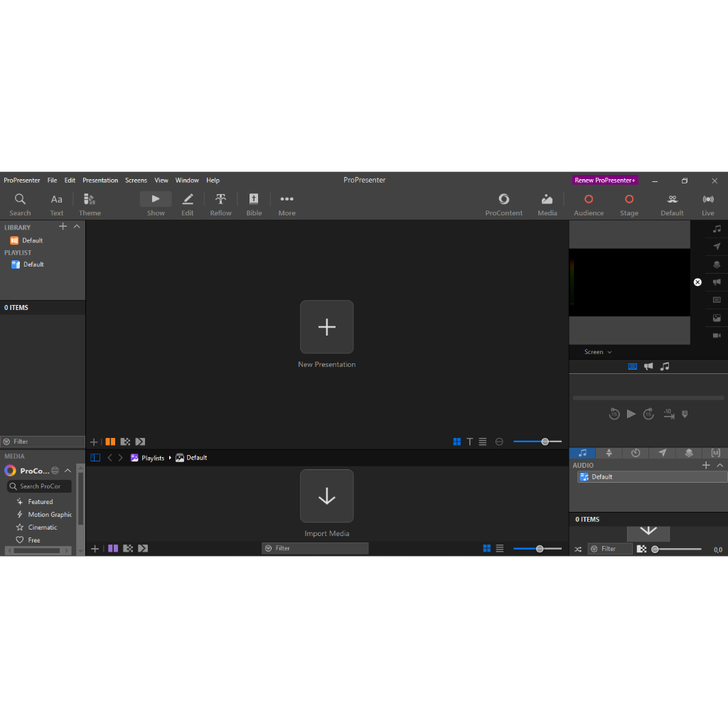The width and height of the screenshot is (728, 728).
Task: Clear the audio layer with the music icon
Action: 717,229
